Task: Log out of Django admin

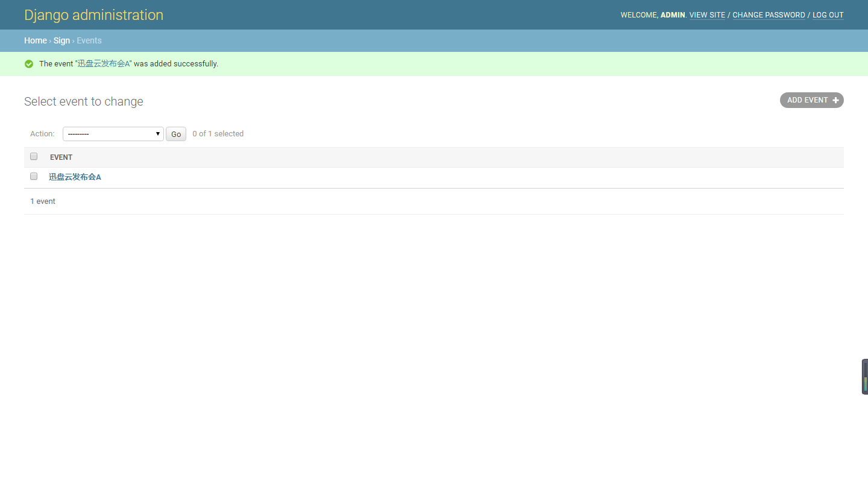Action: point(828,15)
